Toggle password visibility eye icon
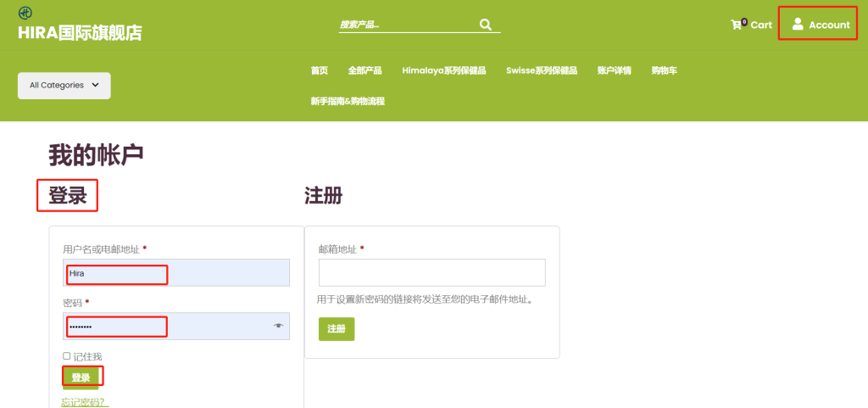 click(x=278, y=326)
